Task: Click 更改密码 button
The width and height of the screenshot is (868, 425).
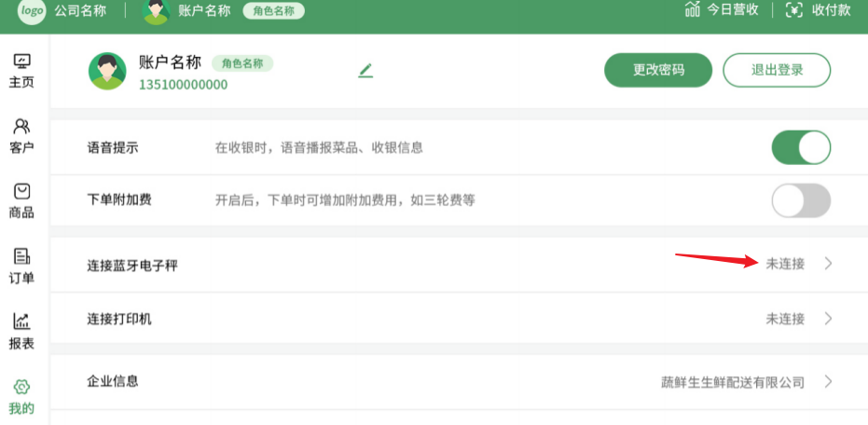Action: pyautogui.click(x=657, y=70)
